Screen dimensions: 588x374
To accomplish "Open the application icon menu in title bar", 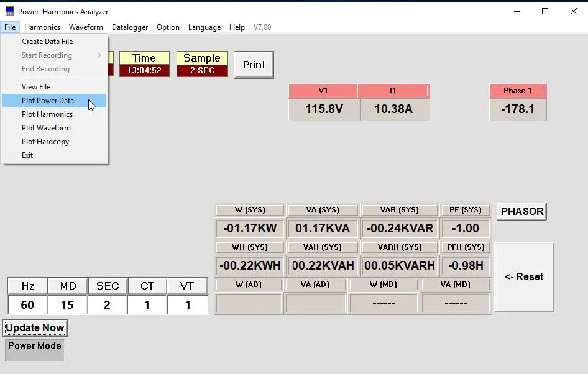I will (x=8, y=11).
